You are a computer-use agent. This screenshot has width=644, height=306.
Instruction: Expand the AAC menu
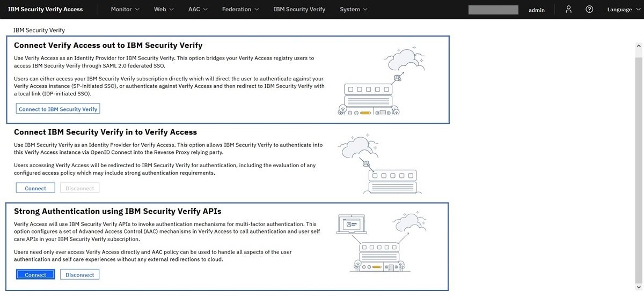[198, 9]
